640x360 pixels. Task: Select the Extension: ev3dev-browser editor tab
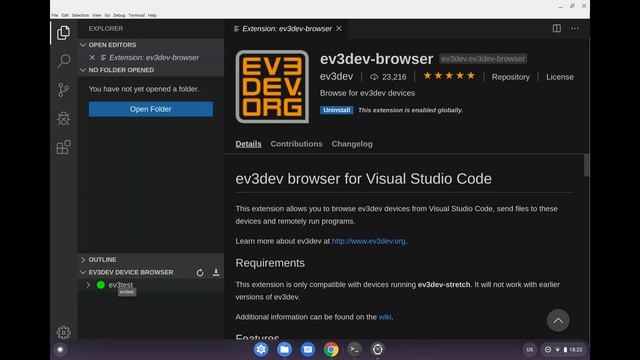[286, 29]
